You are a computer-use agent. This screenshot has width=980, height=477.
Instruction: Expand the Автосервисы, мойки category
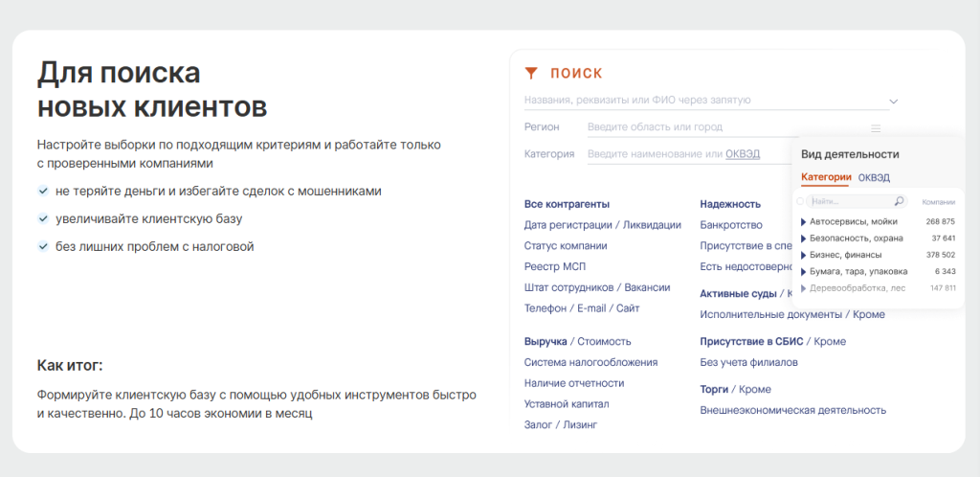coord(803,222)
